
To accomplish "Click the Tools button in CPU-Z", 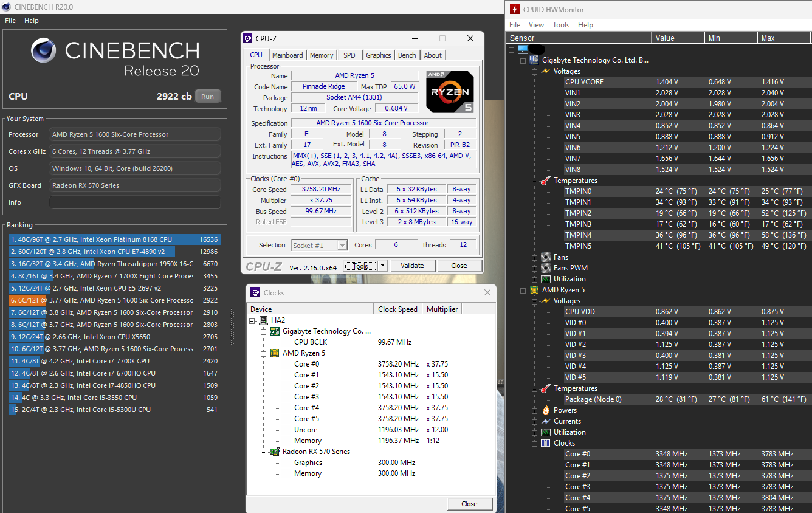I will point(360,266).
